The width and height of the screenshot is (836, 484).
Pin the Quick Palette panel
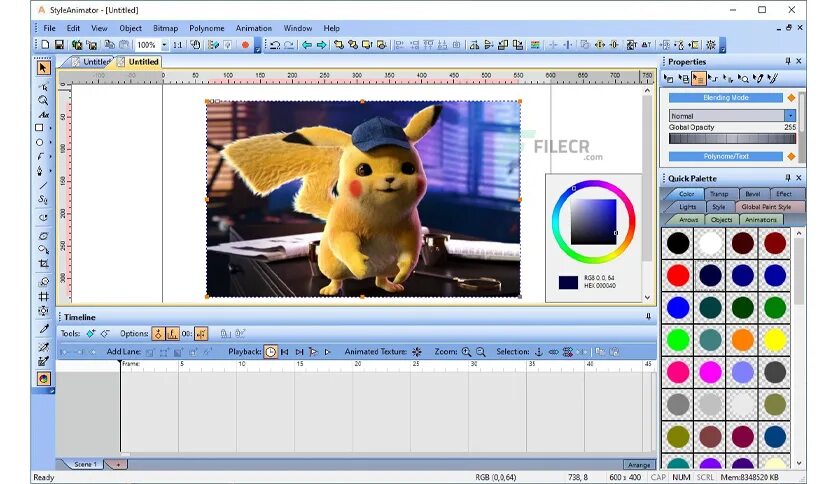point(787,178)
